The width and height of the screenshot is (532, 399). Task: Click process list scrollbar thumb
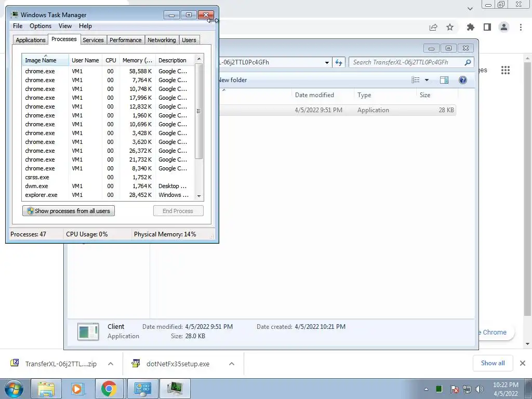(199, 111)
